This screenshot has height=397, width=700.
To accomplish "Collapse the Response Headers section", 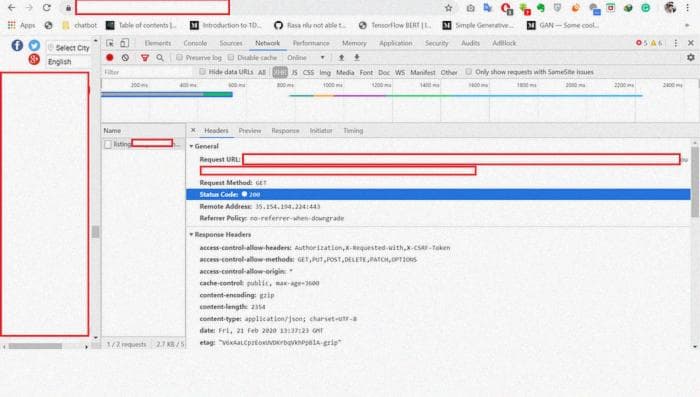I will 192,234.
